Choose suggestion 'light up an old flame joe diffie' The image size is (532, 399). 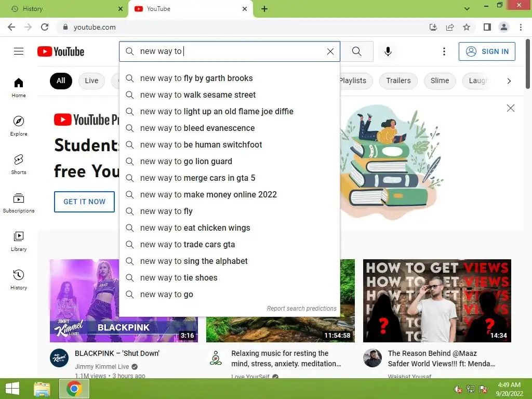pyautogui.click(x=229, y=111)
